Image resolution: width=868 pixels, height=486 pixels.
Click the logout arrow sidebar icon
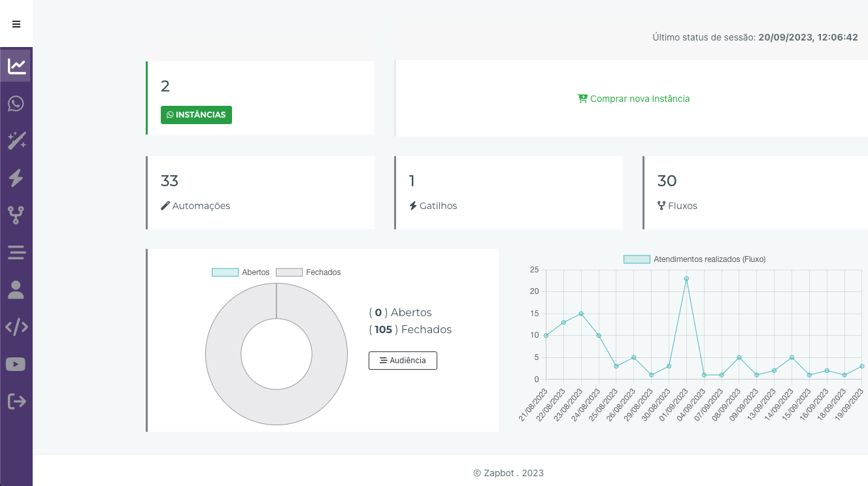[x=16, y=401]
